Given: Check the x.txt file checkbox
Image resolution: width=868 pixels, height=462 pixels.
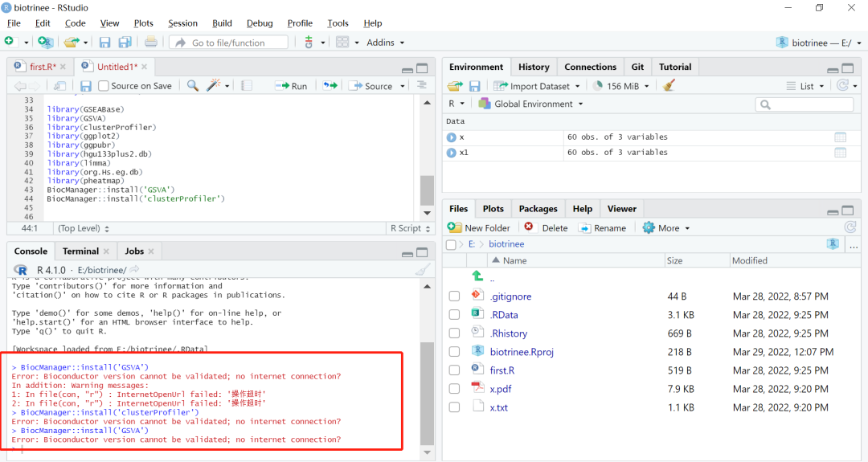Looking at the screenshot, I should coord(454,407).
